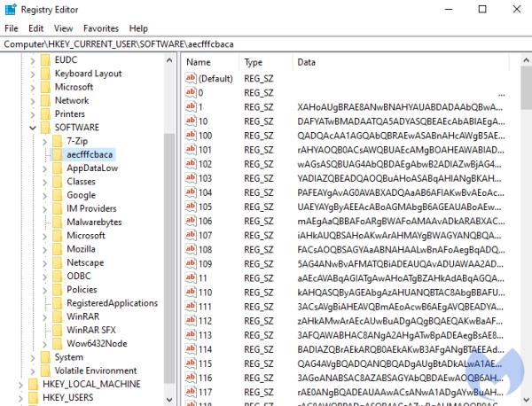The height and width of the screenshot is (406, 532).
Task: Click the registry path address bar
Action: tap(266, 43)
